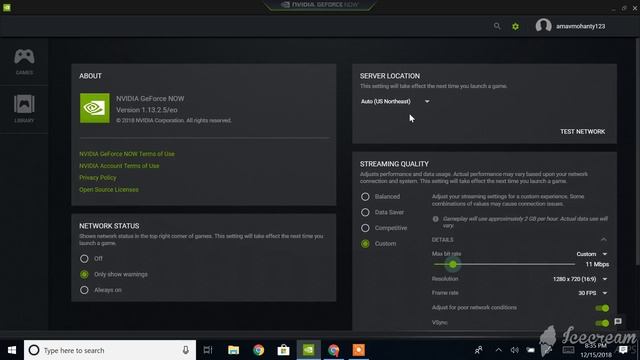Image resolution: width=640 pixels, height=360 pixels.
Task: Open Windows Start menu
Action: pos(12,350)
